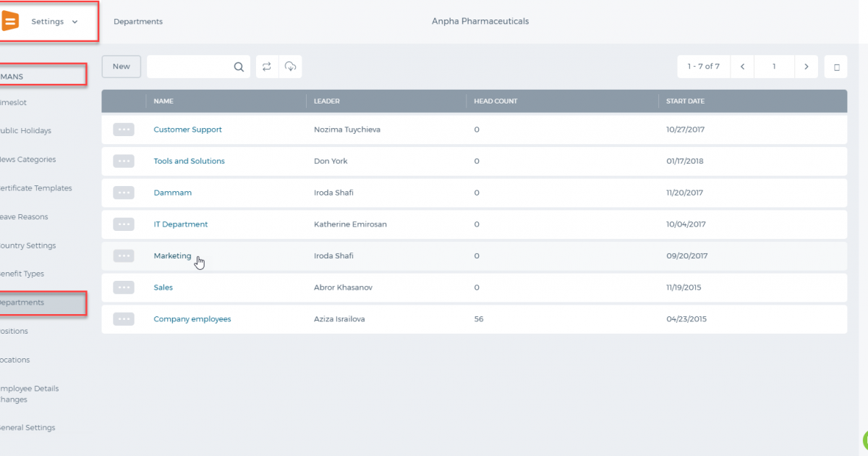Image resolution: width=868 pixels, height=456 pixels.
Task: Open the actions menu for Sales
Action: click(124, 287)
